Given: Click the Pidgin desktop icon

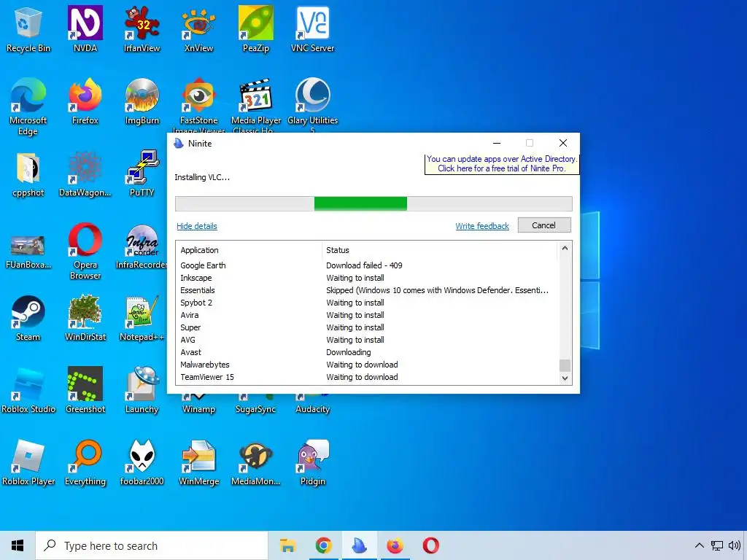Looking at the screenshot, I should pyautogui.click(x=312, y=463).
